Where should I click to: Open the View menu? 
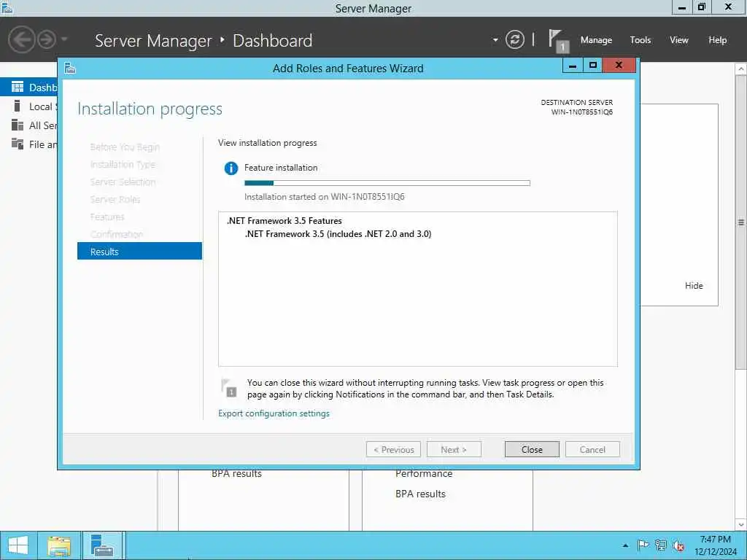(x=679, y=40)
